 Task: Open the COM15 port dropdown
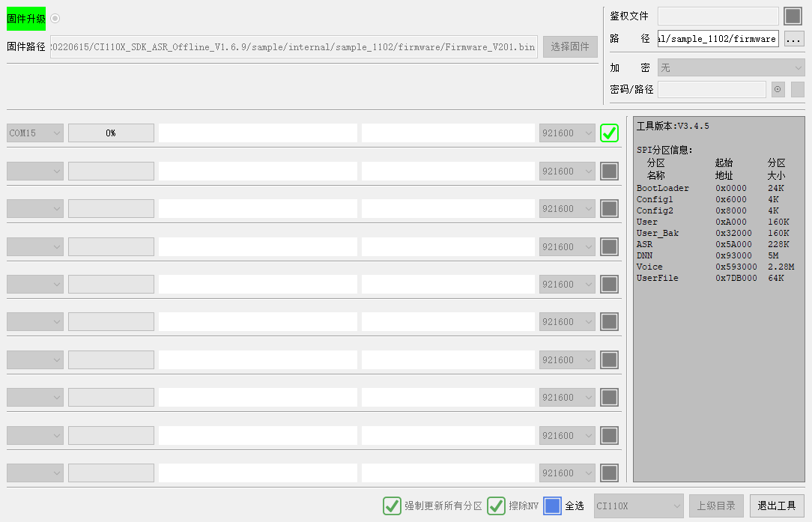coord(35,133)
